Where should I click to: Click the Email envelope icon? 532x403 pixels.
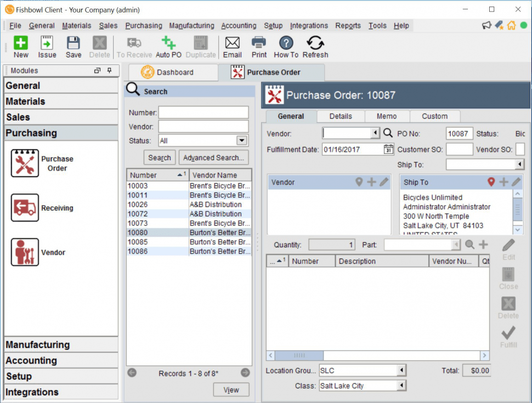(233, 43)
